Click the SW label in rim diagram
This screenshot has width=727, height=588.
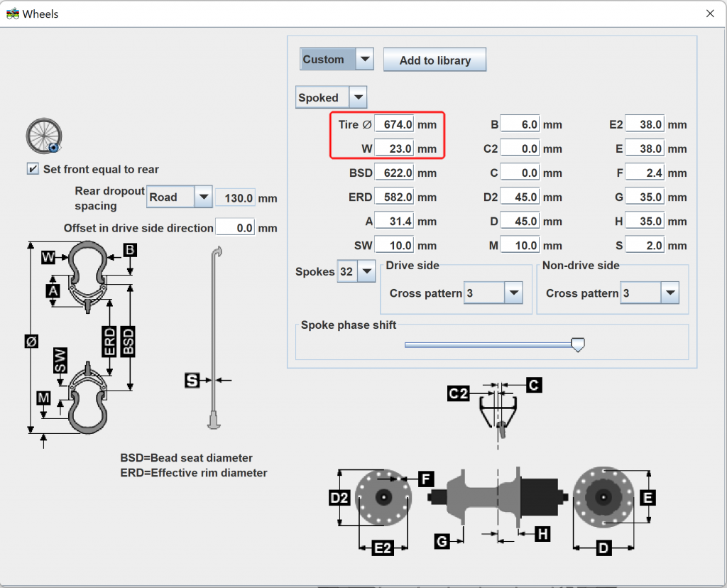60,360
